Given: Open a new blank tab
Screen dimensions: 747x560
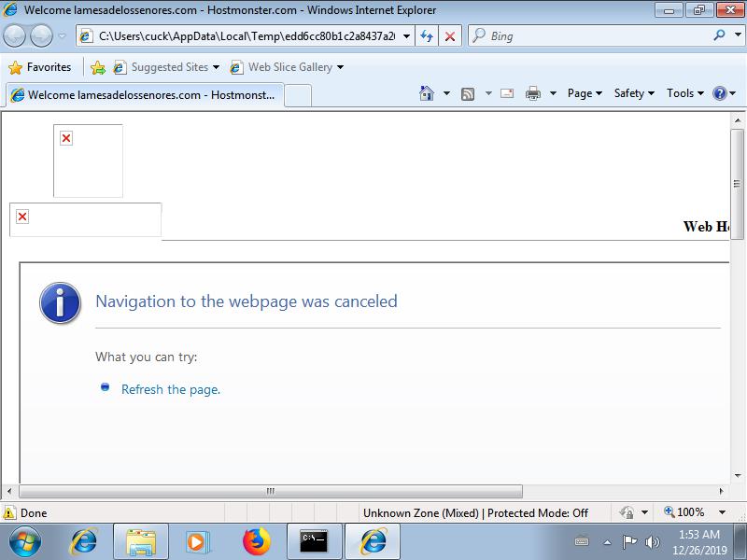Looking at the screenshot, I should [x=298, y=95].
